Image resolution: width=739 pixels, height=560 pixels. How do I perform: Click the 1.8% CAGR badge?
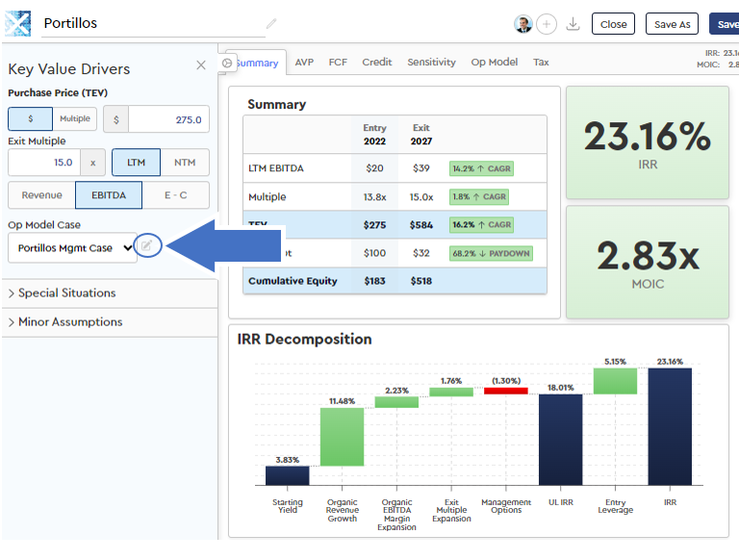tap(479, 196)
